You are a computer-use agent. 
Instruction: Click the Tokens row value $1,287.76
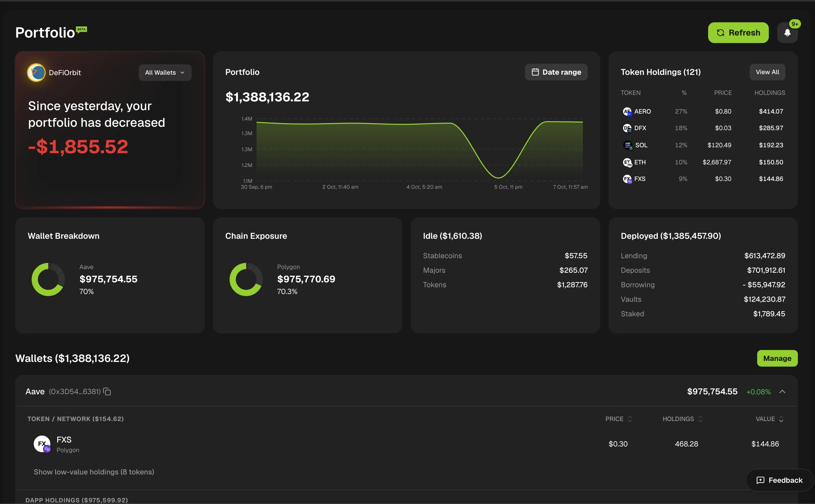click(x=572, y=285)
